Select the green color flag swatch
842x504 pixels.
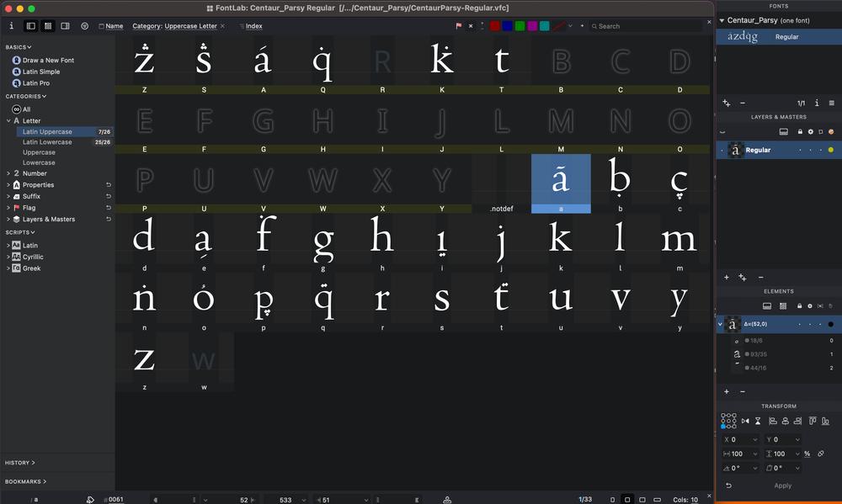tap(520, 26)
